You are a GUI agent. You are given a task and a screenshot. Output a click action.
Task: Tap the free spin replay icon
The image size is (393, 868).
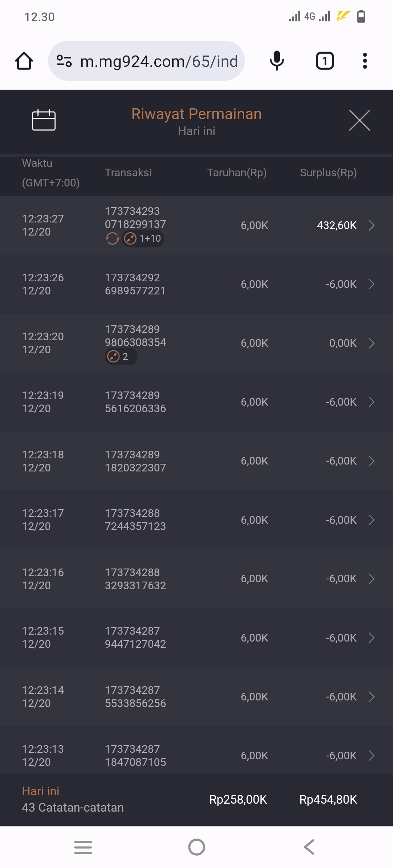(112, 239)
